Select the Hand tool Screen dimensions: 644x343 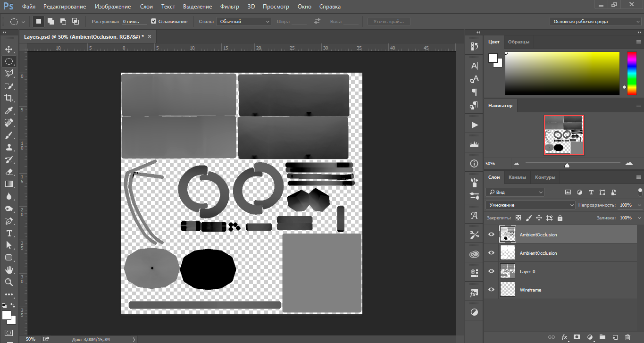coord(9,270)
